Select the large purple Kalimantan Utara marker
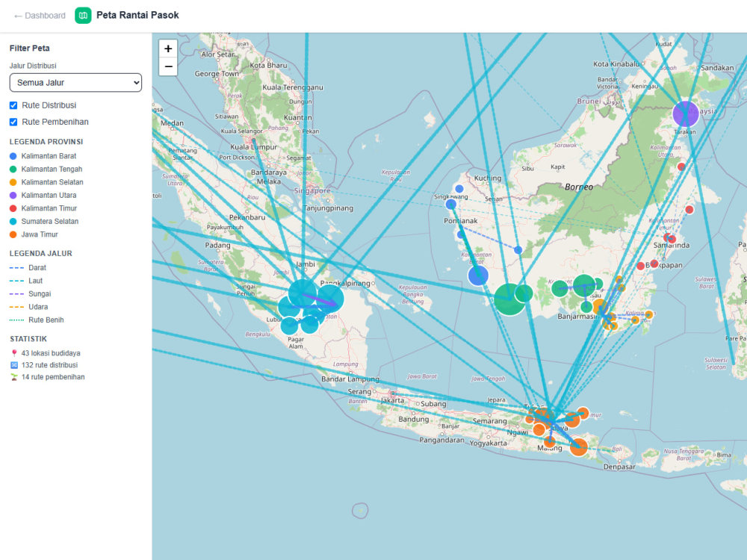Viewport: 747px width, 560px height. click(x=686, y=113)
